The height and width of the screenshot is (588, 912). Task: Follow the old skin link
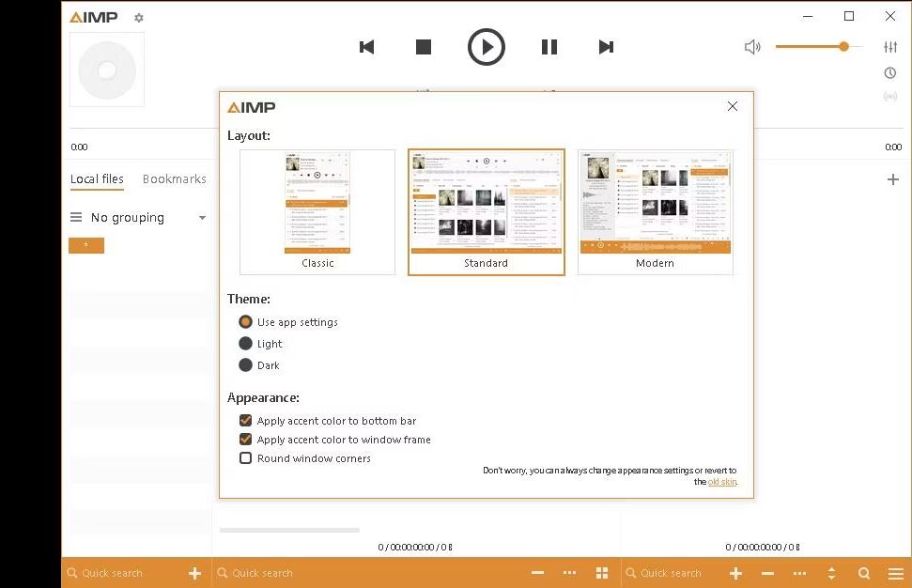(722, 482)
